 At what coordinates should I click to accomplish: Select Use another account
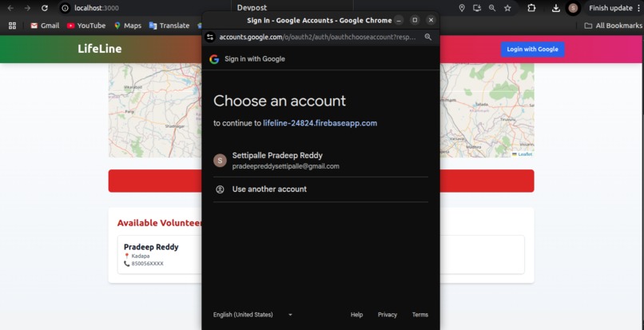click(320, 189)
